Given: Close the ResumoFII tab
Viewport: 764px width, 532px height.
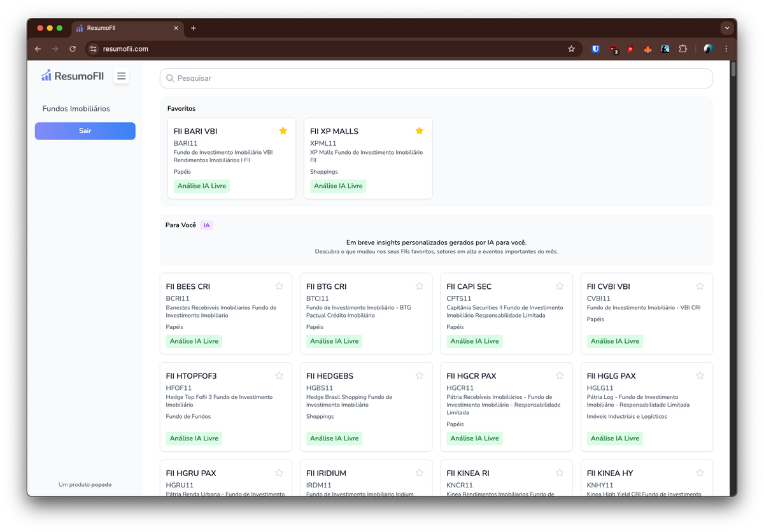Looking at the screenshot, I should point(176,28).
